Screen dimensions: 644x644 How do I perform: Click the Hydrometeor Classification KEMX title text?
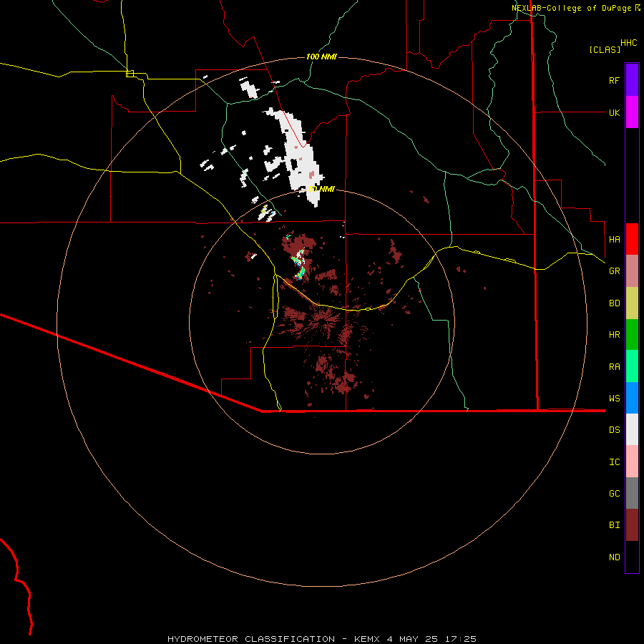tap(321, 639)
